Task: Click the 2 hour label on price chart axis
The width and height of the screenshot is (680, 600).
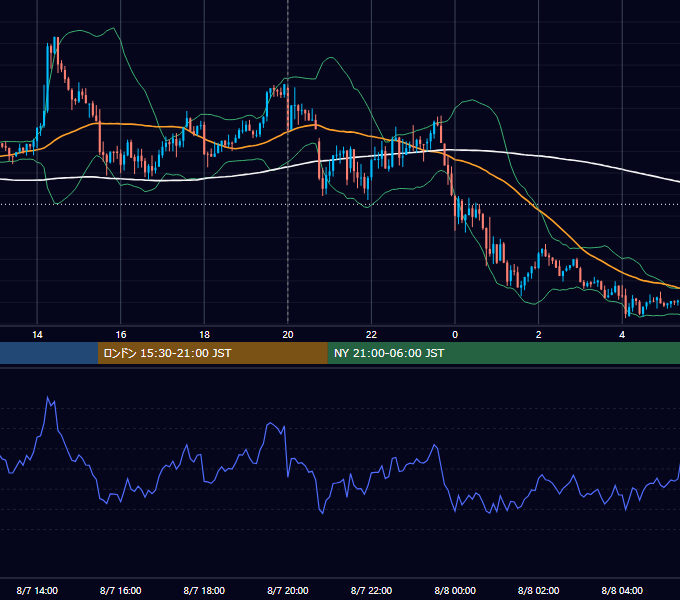Action: [x=539, y=335]
